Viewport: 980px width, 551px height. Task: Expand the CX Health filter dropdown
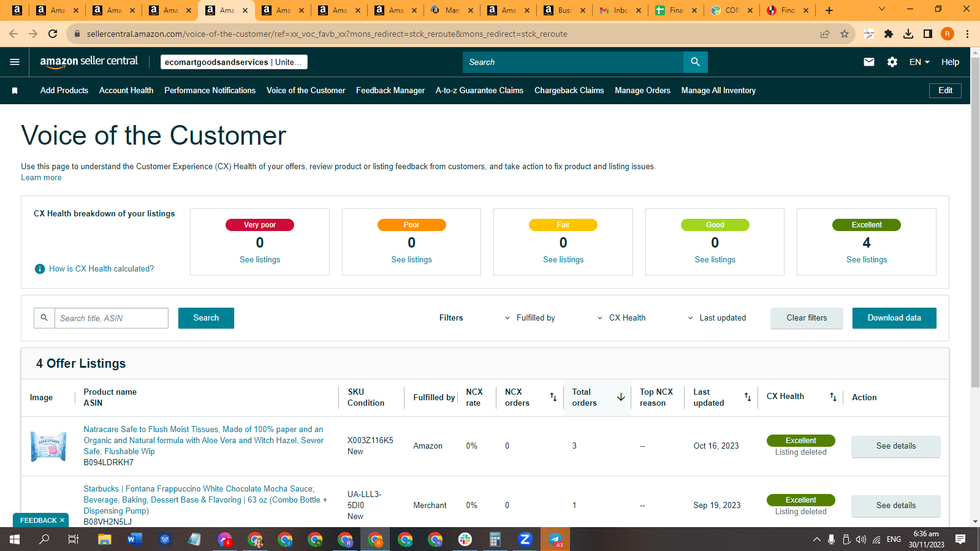tap(621, 318)
